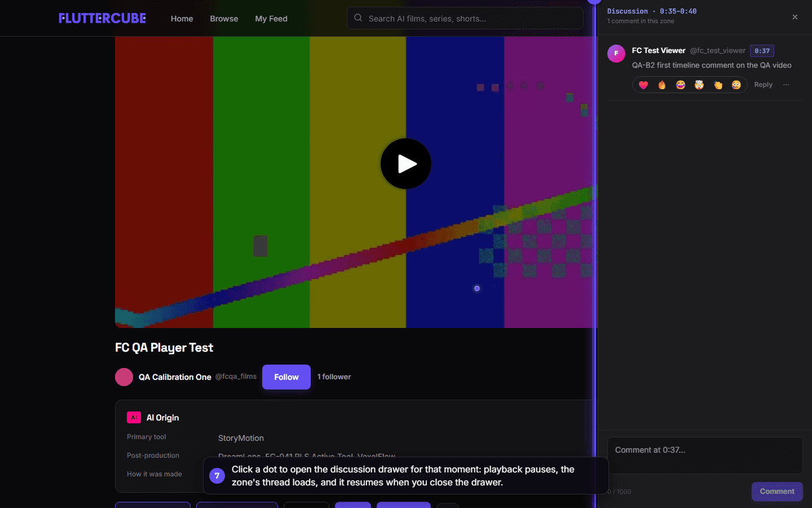Image resolution: width=812 pixels, height=508 pixels.
Task: Click the 'Discussion · 0:35-0:40' header
Action: 652,11
